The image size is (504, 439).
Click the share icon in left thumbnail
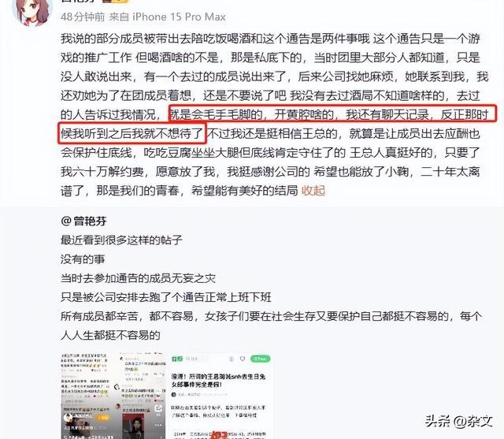[158, 408]
